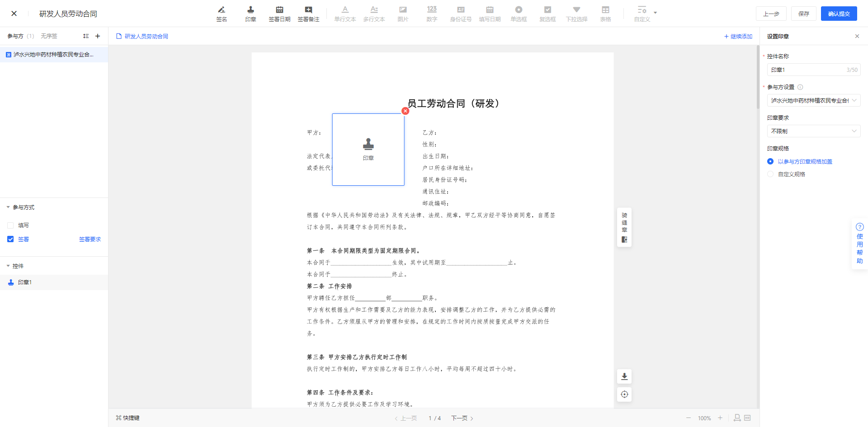Click the 骑缝章 cross-page seal button
The height and width of the screenshot is (427, 868).
[x=624, y=227]
